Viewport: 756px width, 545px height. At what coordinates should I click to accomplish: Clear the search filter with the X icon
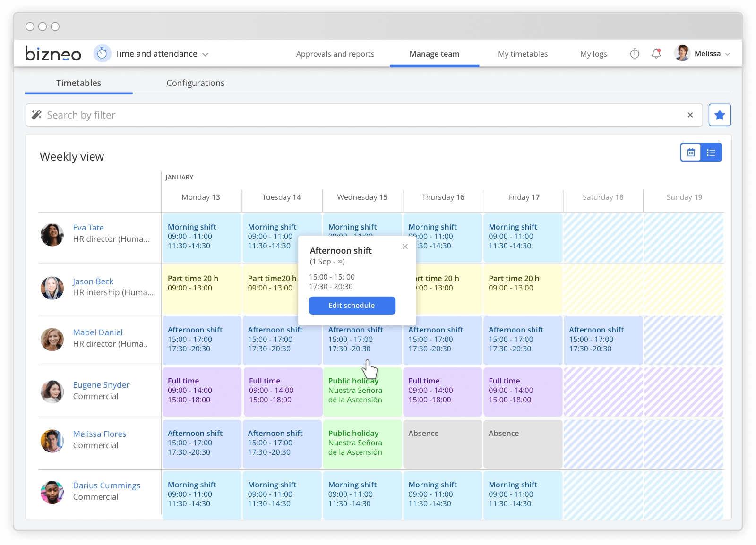[x=690, y=115]
